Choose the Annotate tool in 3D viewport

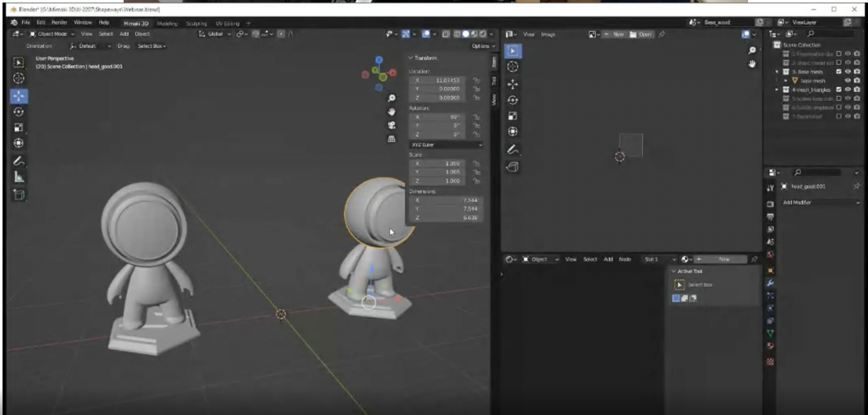[19, 161]
